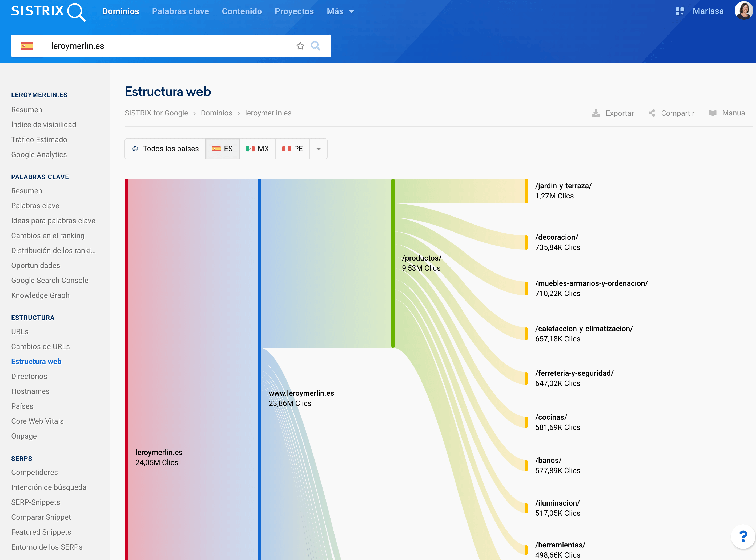Viewport: 756px width, 560px height.
Task: Click the magnifier search icon
Action: [315, 46]
